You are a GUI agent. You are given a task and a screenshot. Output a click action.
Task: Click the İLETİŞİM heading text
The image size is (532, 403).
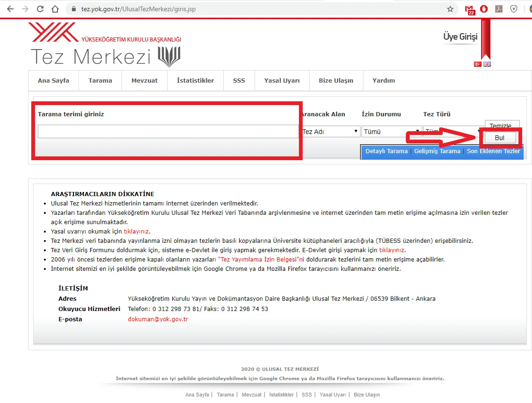pyautogui.click(x=73, y=288)
